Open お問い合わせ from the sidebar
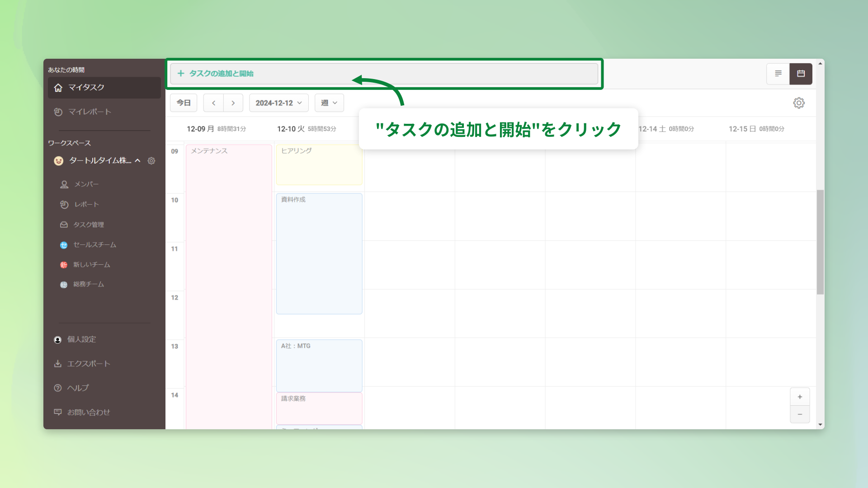This screenshot has height=488, width=868. pos(89,412)
